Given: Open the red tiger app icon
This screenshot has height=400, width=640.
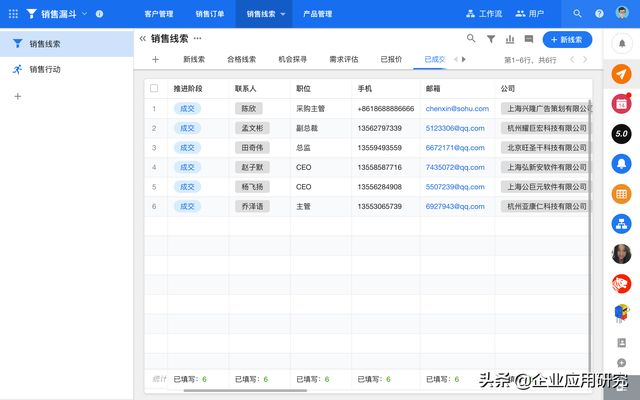Looking at the screenshot, I should 621,284.
